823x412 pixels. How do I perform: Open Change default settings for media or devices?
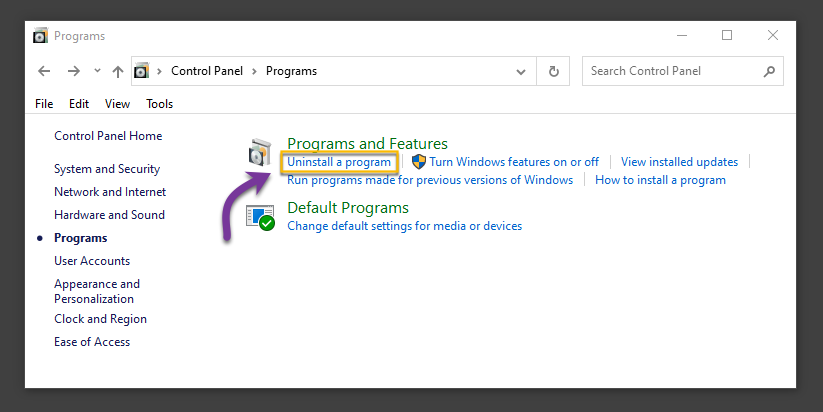[x=405, y=226]
